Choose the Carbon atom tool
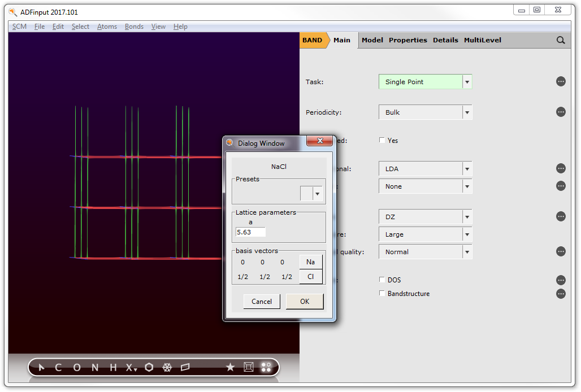Screen dimensions: 581x392 coord(58,368)
